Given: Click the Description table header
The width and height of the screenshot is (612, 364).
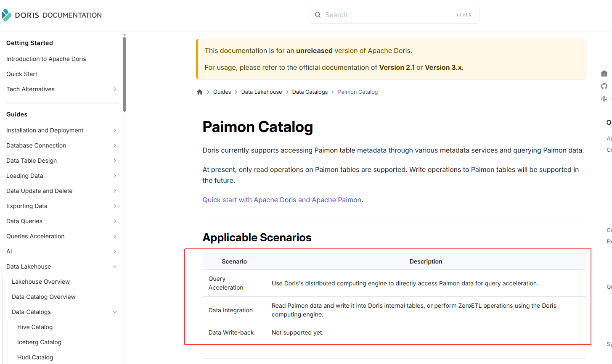Looking at the screenshot, I should (x=426, y=261).
